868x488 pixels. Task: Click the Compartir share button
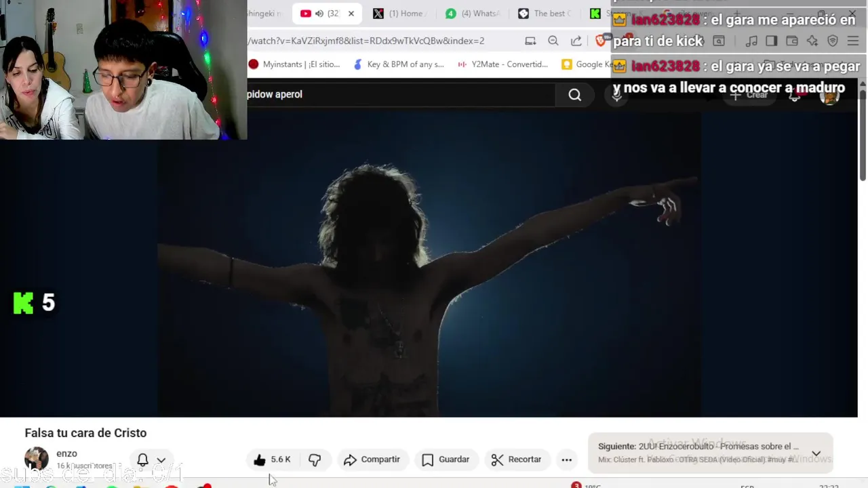(372, 460)
